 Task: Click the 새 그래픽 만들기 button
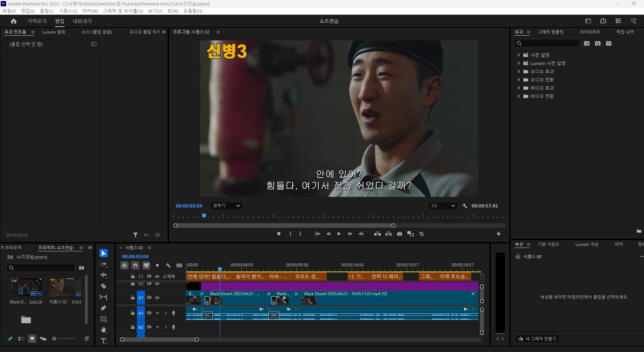tap(537, 339)
